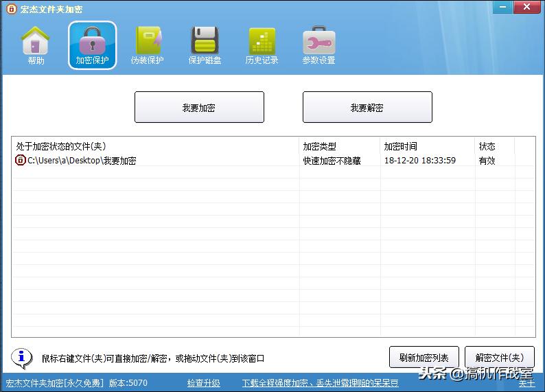Click 解密文件(夹) button
The width and height of the screenshot is (545, 392).
click(x=500, y=357)
